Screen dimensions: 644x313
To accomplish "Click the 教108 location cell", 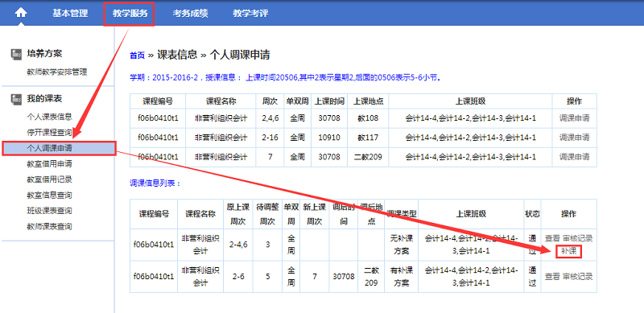I will click(x=368, y=118).
